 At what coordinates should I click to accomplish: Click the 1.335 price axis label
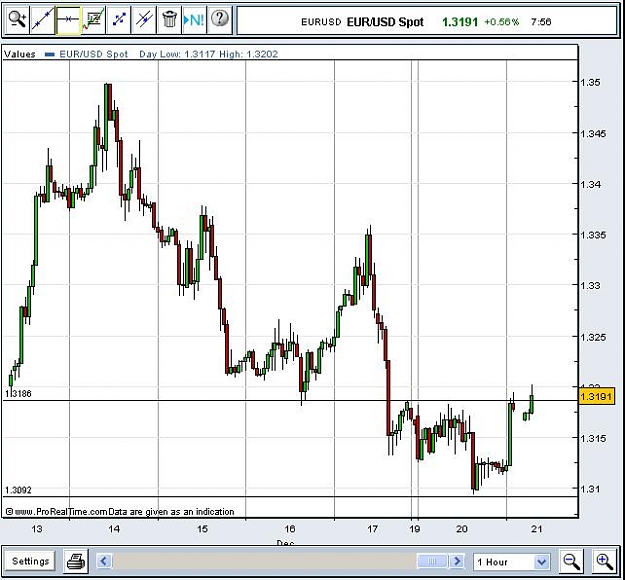coord(593,235)
